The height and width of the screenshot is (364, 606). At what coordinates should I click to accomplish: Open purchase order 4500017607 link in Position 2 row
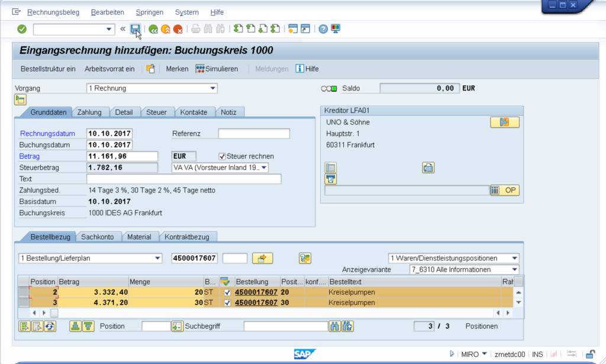click(256, 292)
